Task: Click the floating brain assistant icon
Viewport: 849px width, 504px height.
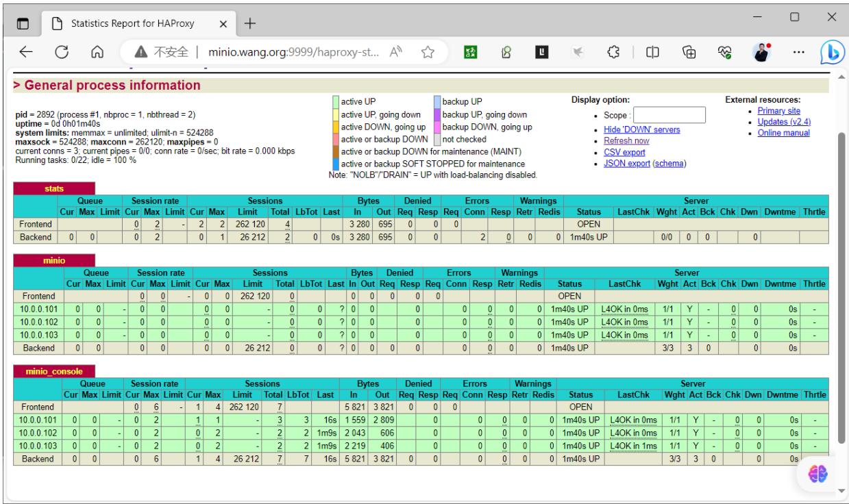Action: tap(817, 475)
